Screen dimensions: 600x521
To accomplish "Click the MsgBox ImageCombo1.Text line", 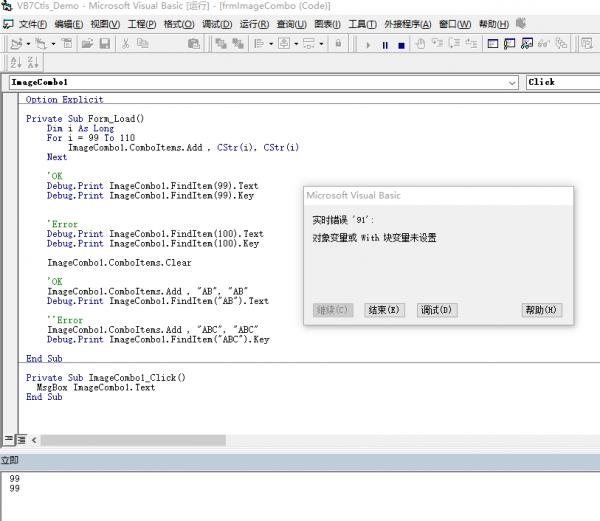I will pyautogui.click(x=96, y=387).
